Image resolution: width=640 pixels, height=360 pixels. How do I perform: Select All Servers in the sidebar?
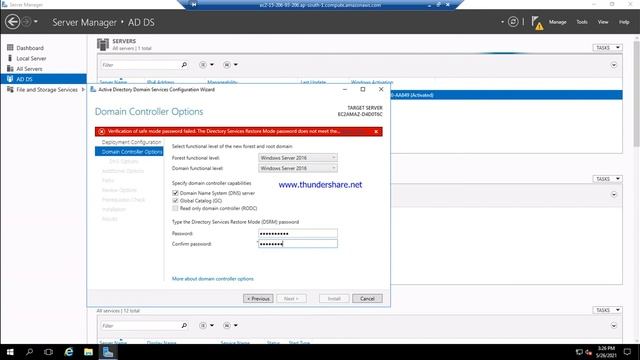pyautogui.click(x=29, y=69)
